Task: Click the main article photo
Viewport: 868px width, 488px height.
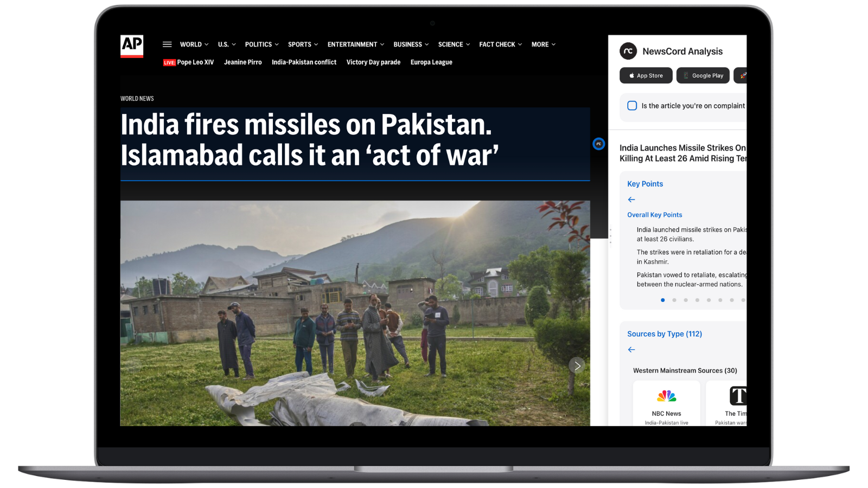Action: [355, 313]
